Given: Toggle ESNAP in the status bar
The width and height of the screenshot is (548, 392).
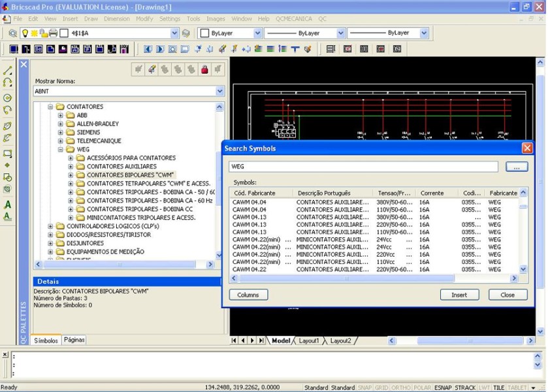Looking at the screenshot, I should coord(443,387).
